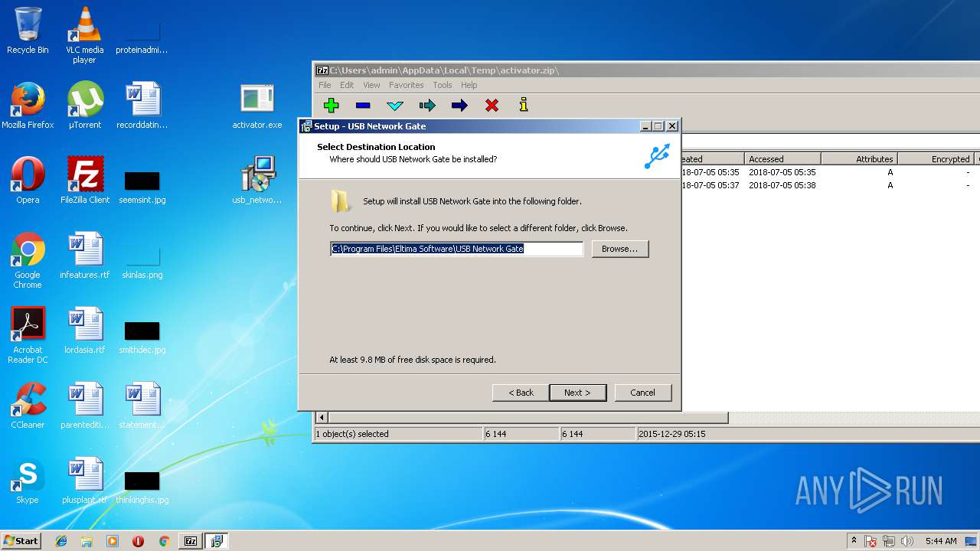Select the activator.exe desktop file

coord(257,106)
